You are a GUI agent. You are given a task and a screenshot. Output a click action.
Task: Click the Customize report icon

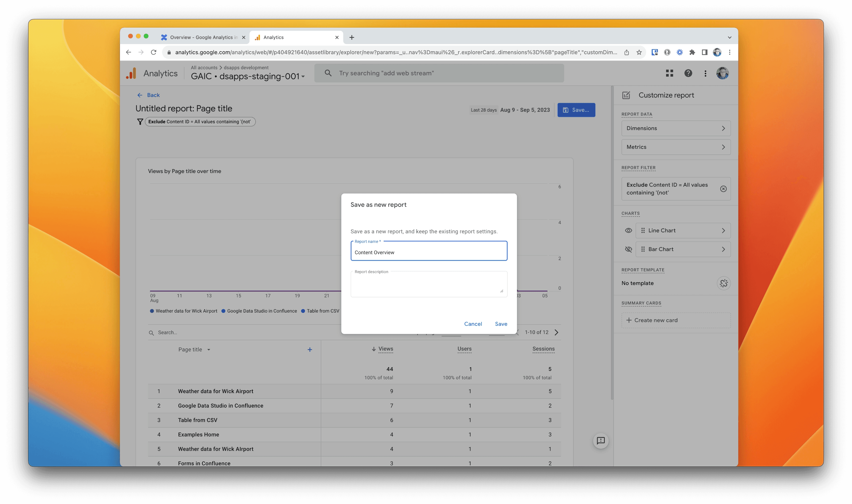coord(626,95)
